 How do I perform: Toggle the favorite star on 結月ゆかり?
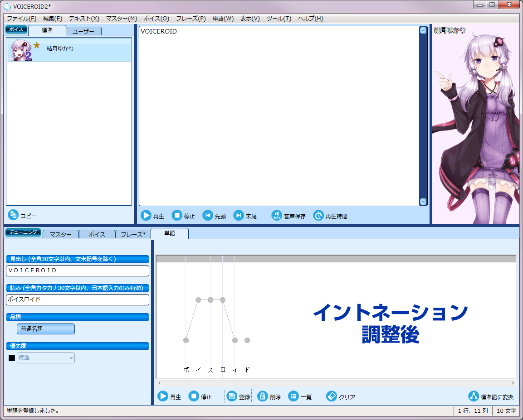click(x=37, y=45)
